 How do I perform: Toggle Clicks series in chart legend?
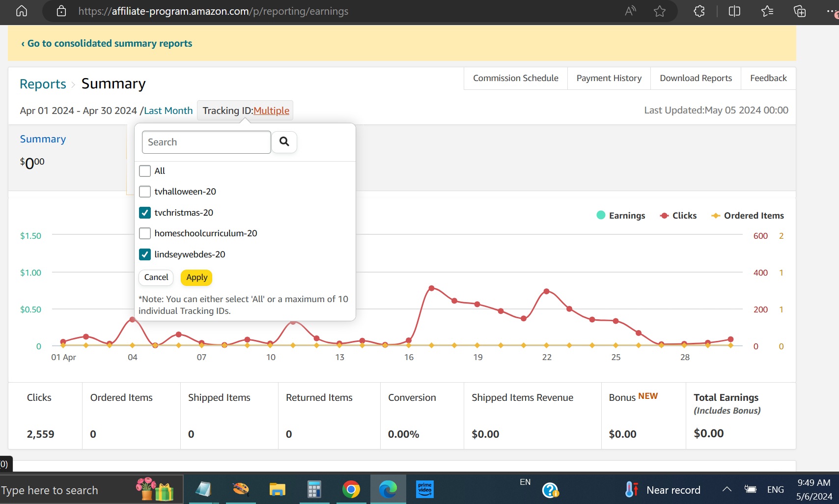678,216
